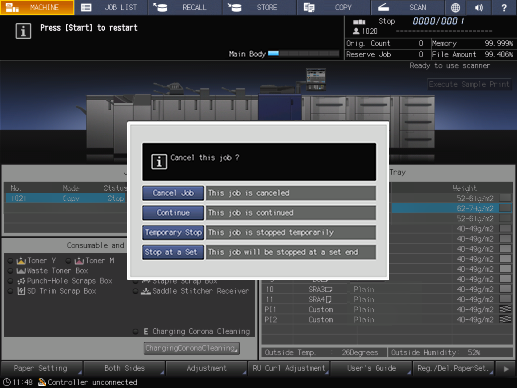This screenshot has width=517, height=388.
Task: Click the Temporary Stop button
Action: [x=173, y=232]
